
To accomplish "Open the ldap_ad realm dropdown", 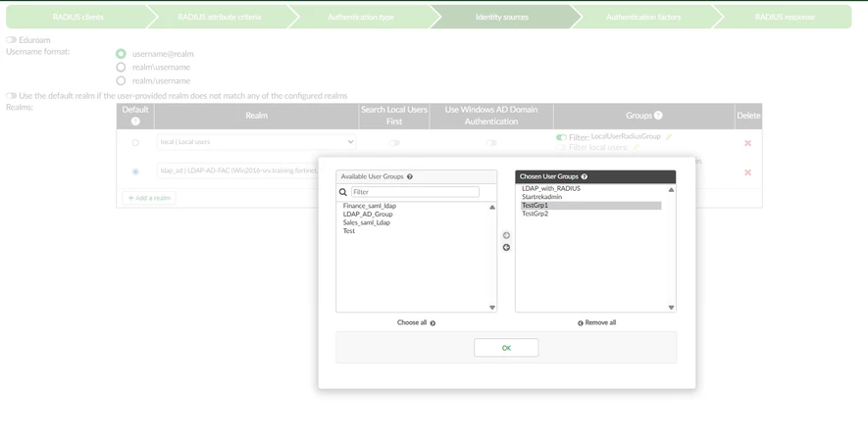I will coord(238,170).
